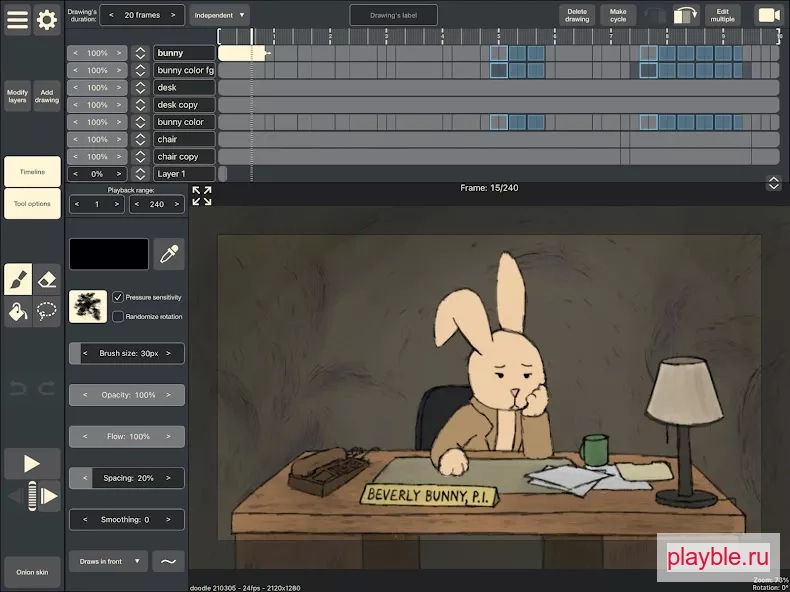Increase playback range start from 1

(116, 204)
